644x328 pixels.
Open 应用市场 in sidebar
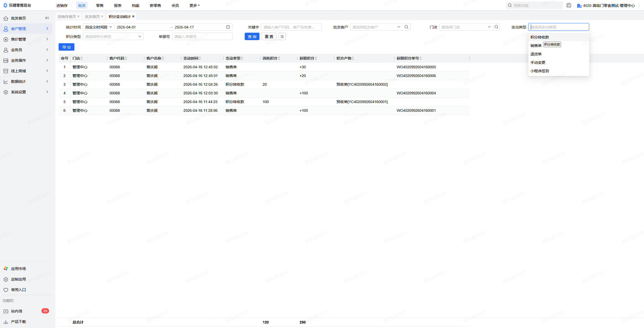pyautogui.click(x=18, y=269)
